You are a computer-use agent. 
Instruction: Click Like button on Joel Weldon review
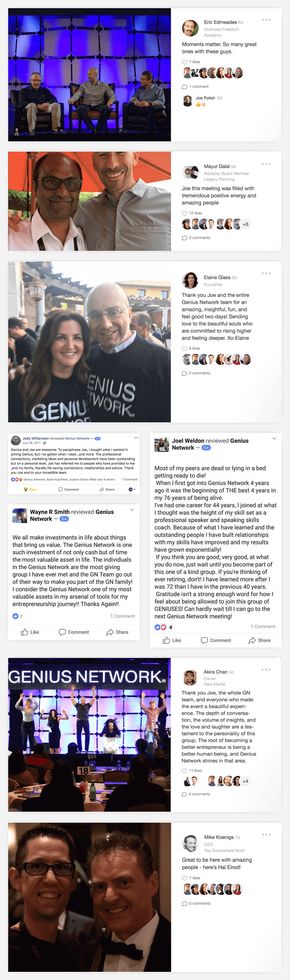click(x=172, y=640)
